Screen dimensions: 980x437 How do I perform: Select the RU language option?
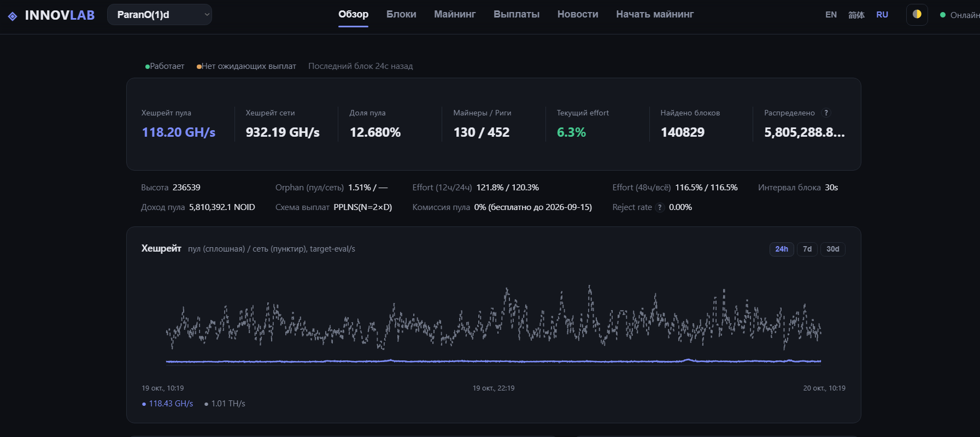(882, 15)
